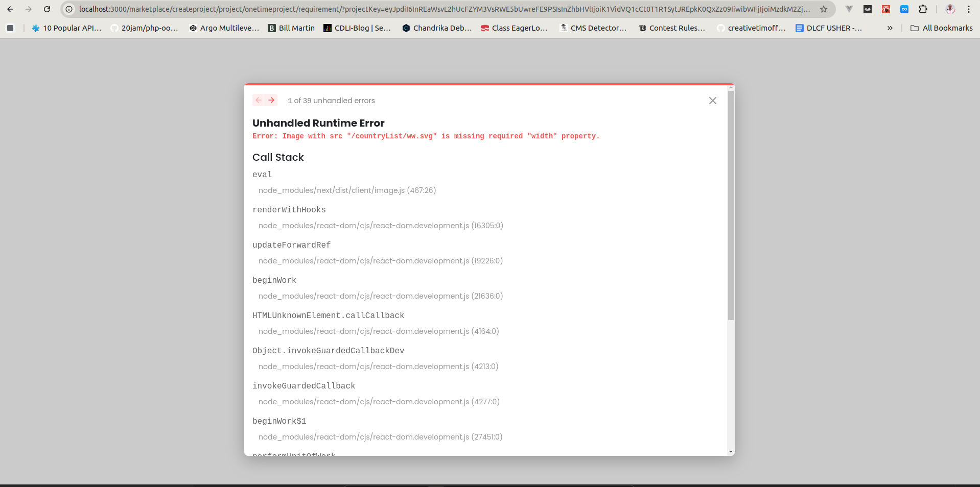Close the Unhandled Runtime Error overlay
Image resolution: width=980 pixels, height=487 pixels.
(x=712, y=101)
